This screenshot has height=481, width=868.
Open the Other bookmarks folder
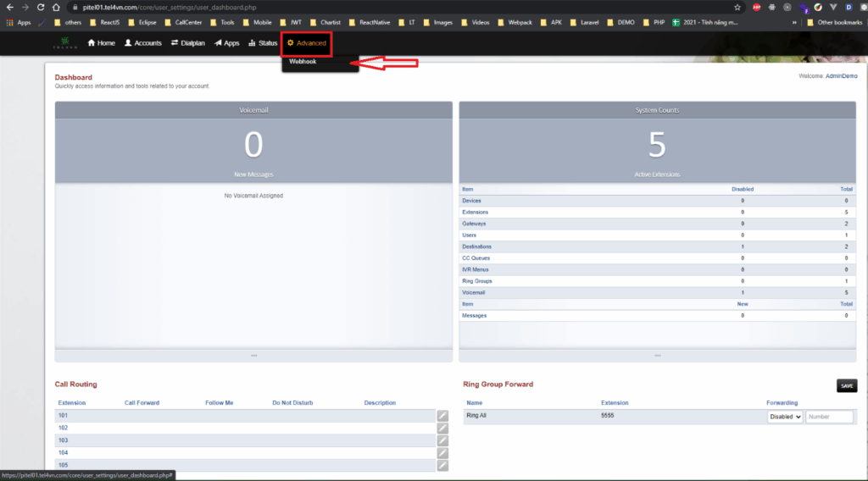(x=835, y=23)
